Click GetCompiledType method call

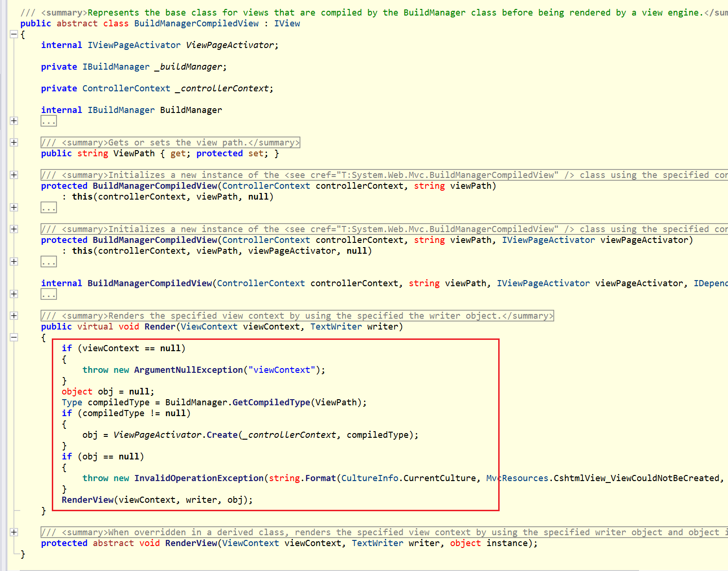pyautogui.click(x=271, y=402)
